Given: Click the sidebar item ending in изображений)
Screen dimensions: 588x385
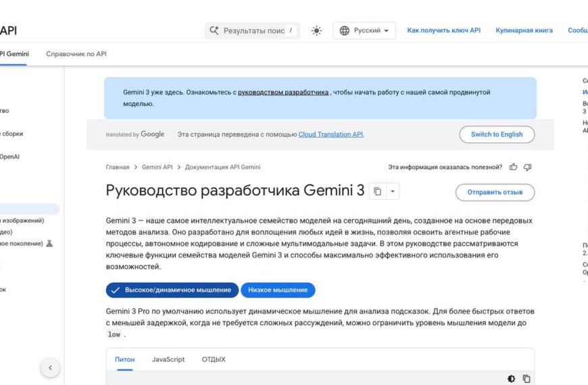Looking at the screenshot, I should 22,220.
